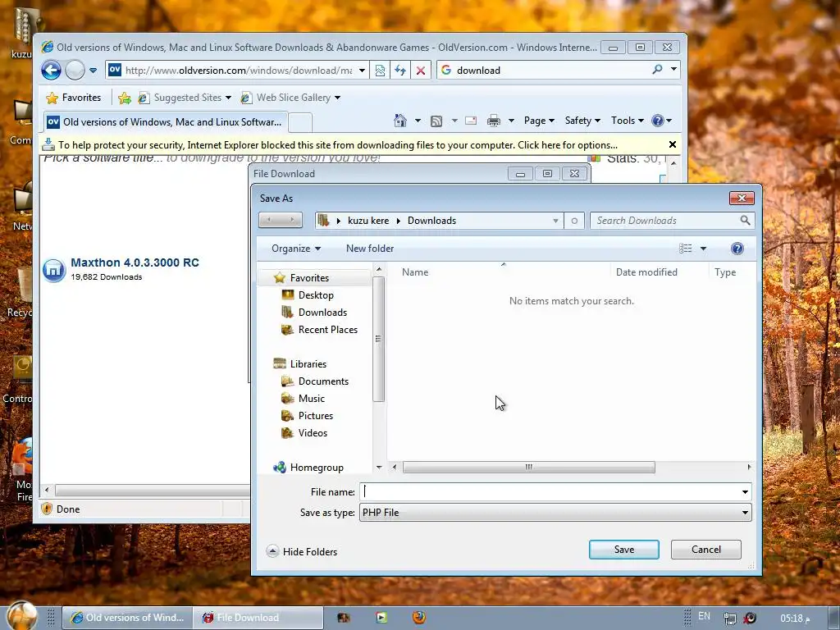This screenshot has width=840, height=630.
Task: Open recent pages dropdown next to forward button
Action: [93, 71]
